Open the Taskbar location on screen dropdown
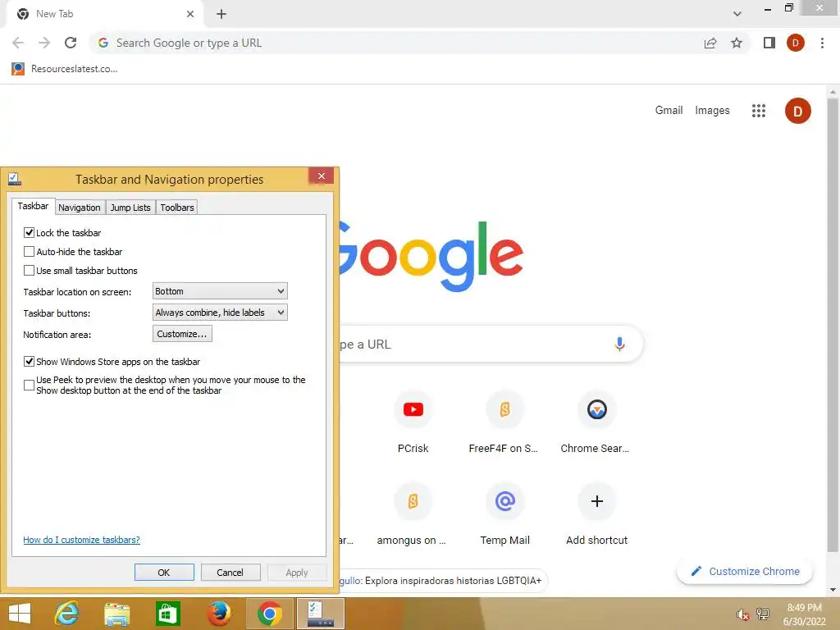 click(220, 291)
